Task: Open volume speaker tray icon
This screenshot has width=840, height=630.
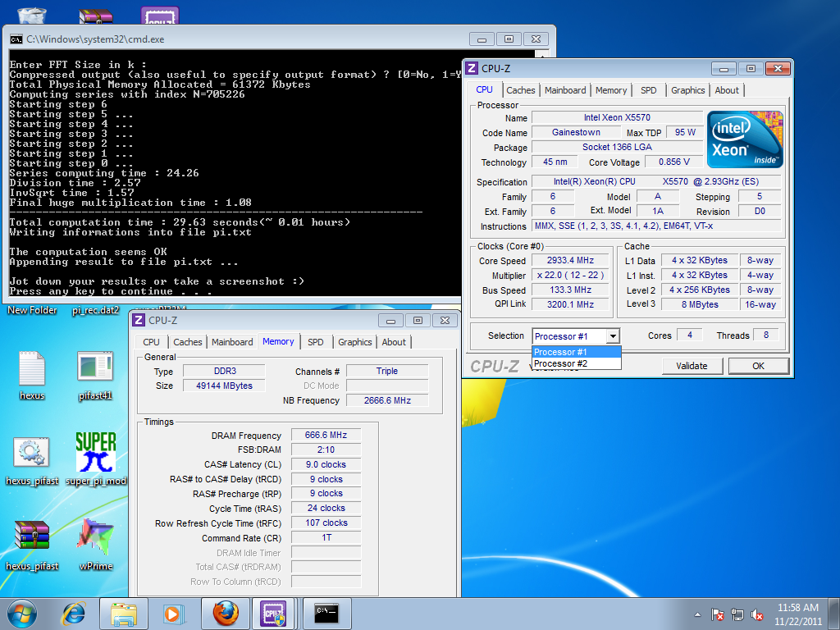Action: [x=757, y=615]
